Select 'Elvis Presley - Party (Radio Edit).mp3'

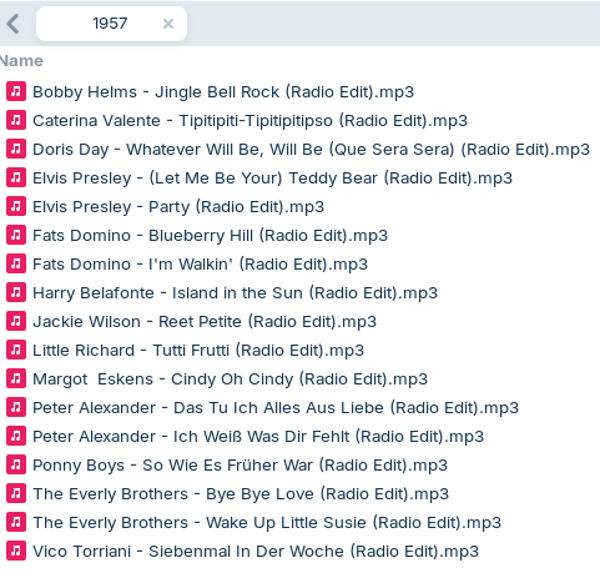[178, 207]
